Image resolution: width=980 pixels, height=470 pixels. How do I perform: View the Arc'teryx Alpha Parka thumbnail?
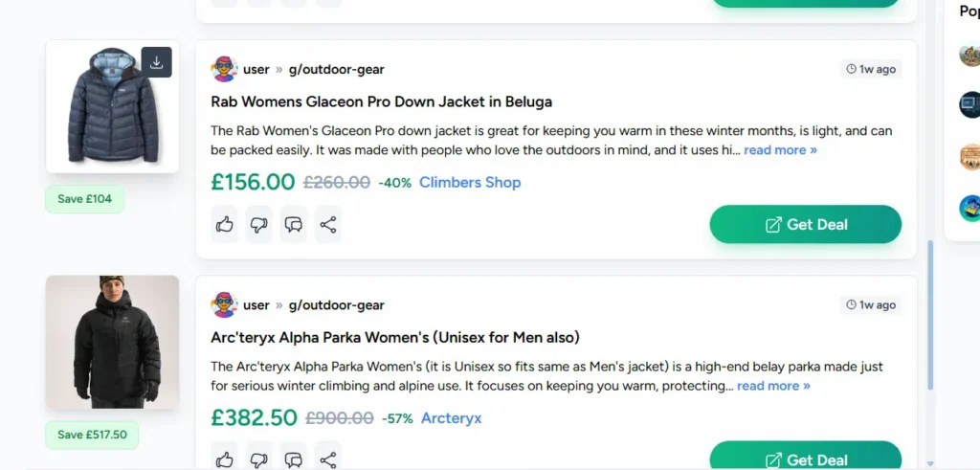pyautogui.click(x=112, y=342)
